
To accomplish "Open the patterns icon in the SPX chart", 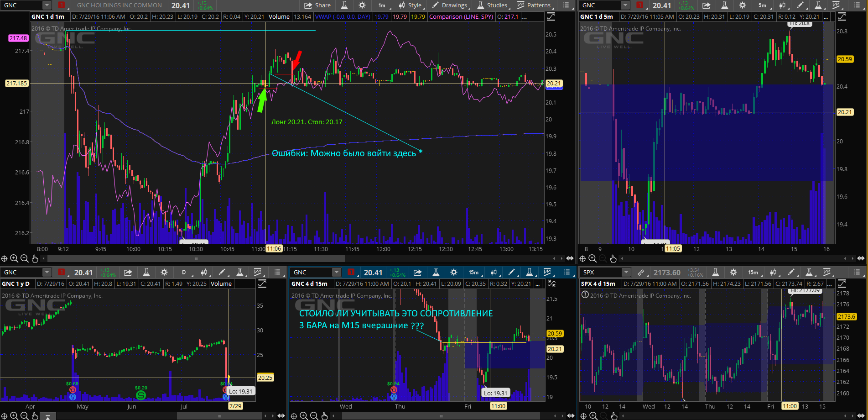I will click(828, 272).
